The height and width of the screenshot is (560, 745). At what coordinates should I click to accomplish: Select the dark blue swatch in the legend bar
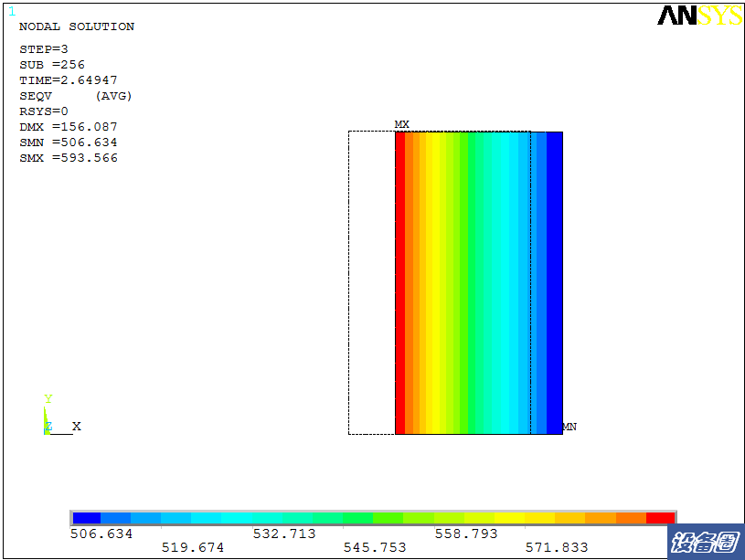coord(86,518)
